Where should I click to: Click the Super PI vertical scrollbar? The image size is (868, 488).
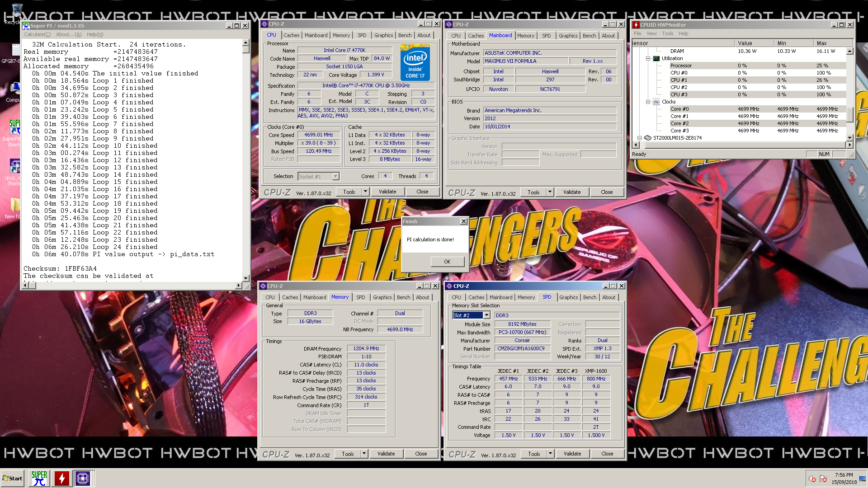[246, 160]
